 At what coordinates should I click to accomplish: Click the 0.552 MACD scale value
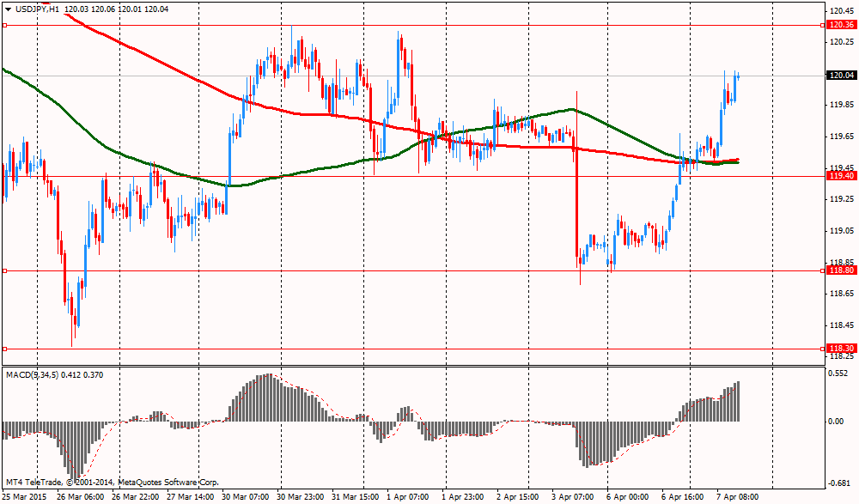click(x=839, y=373)
